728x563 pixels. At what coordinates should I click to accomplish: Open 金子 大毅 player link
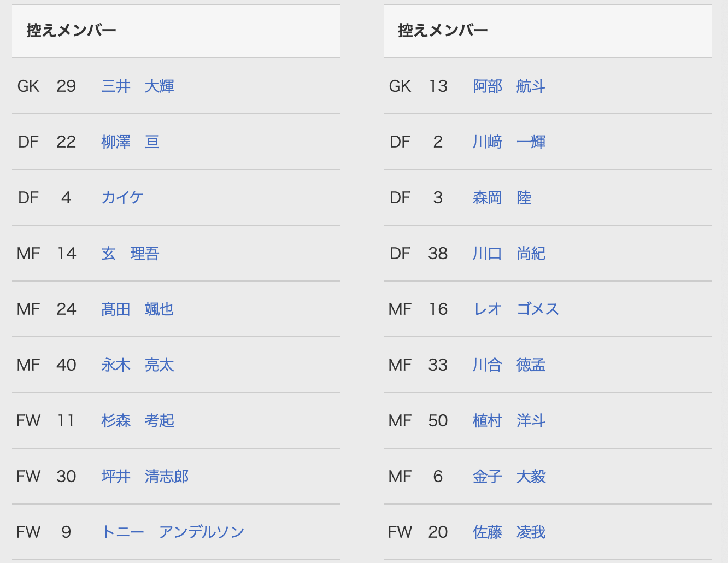(509, 477)
